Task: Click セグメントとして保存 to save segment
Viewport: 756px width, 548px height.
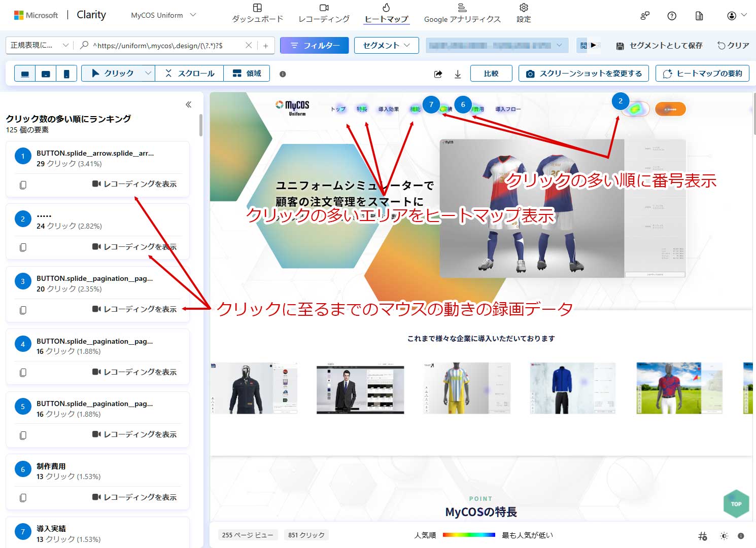Action: [x=659, y=46]
